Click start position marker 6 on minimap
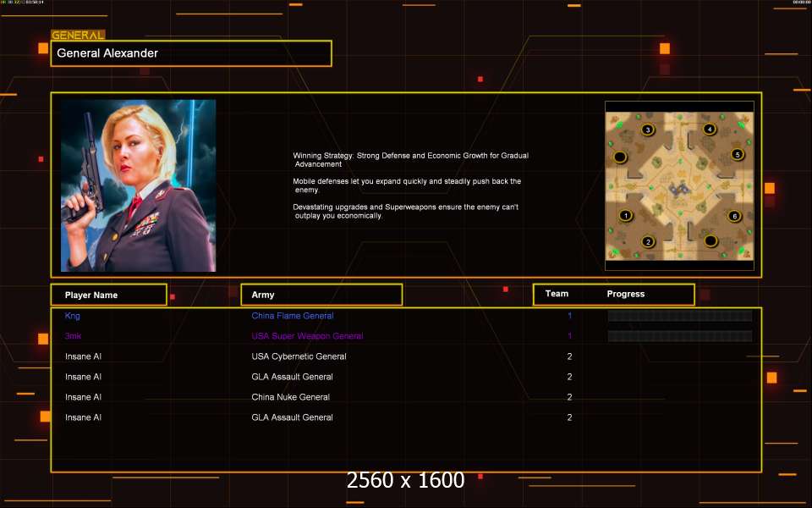The height and width of the screenshot is (508, 812). [x=734, y=216]
